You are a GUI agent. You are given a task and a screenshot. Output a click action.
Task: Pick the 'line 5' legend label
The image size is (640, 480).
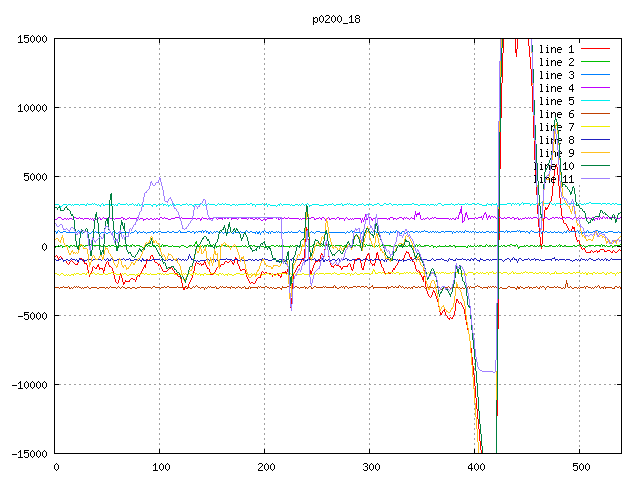click(x=556, y=101)
